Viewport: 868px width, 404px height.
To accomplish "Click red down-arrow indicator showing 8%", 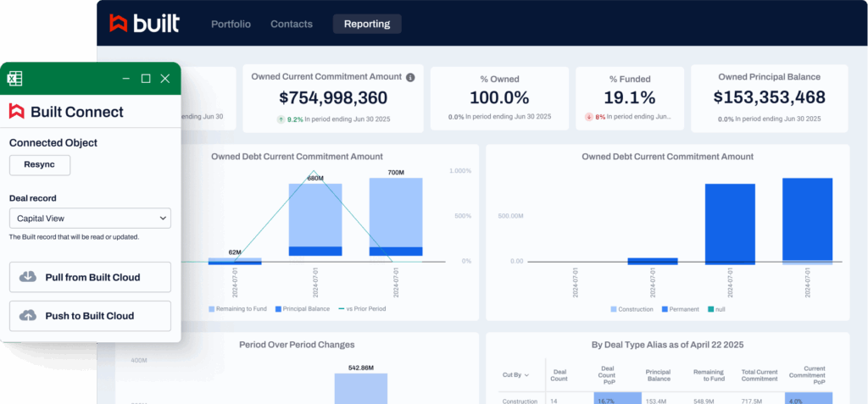I will tap(588, 116).
